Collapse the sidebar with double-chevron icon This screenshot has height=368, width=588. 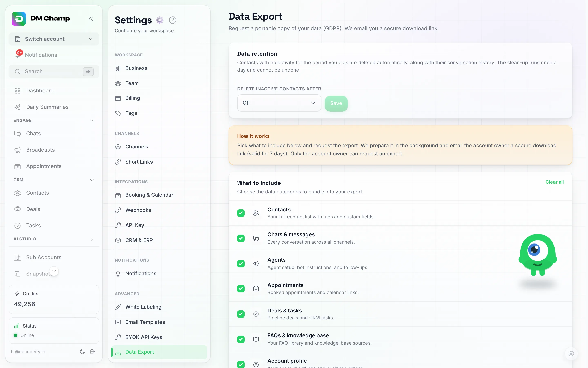click(x=91, y=19)
